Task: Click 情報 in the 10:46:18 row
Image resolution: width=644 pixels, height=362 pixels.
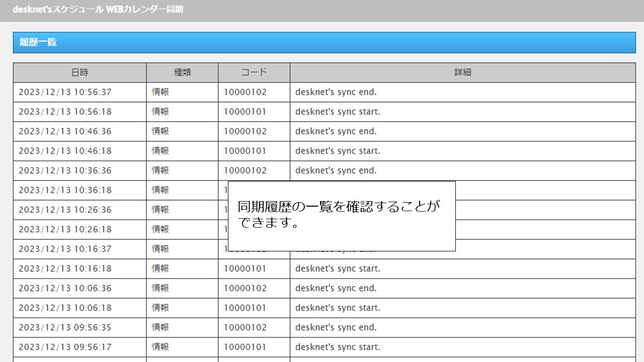Action: tap(160, 151)
